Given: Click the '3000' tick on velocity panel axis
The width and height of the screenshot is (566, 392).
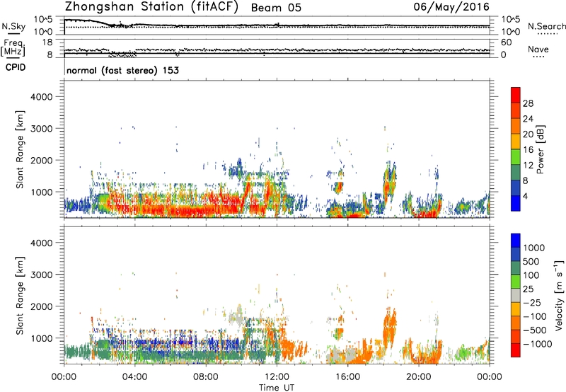Looking at the screenshot, I should (42, 275).
